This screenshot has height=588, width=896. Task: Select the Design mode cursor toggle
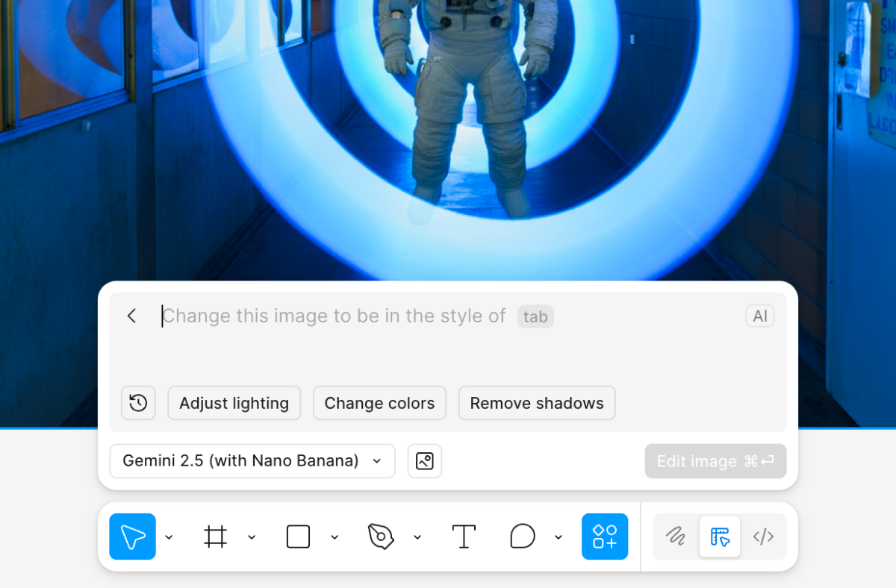[x=719, y=536]
